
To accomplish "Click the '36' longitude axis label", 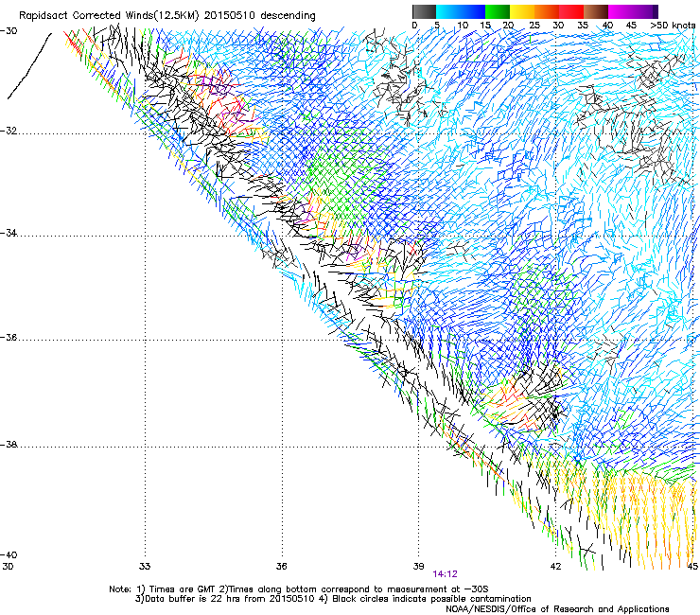I will coord(281,567).
